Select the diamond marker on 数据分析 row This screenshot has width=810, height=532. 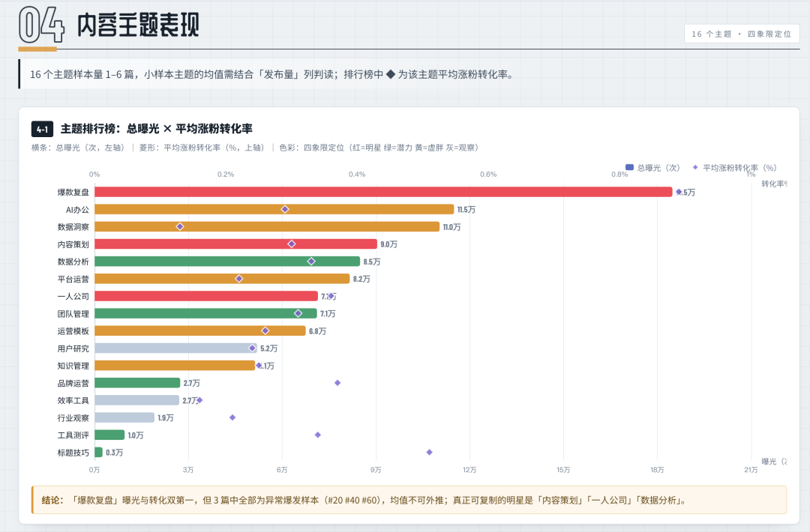(311, 261)
